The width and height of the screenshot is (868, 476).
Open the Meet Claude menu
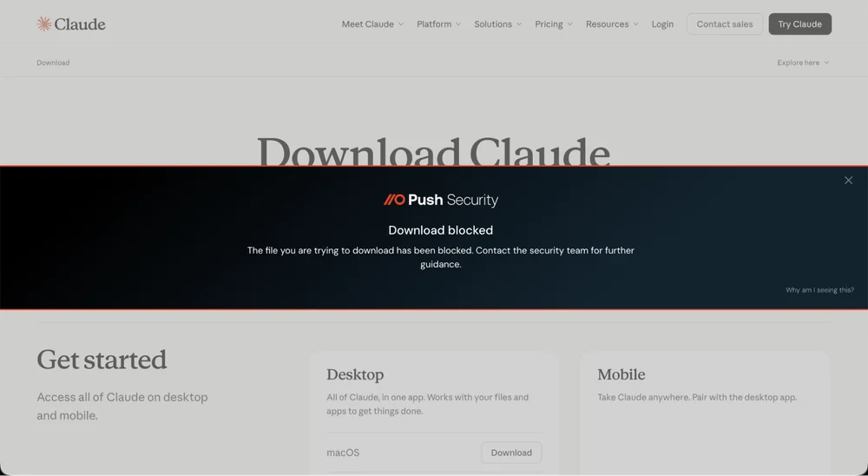[372, 24]
